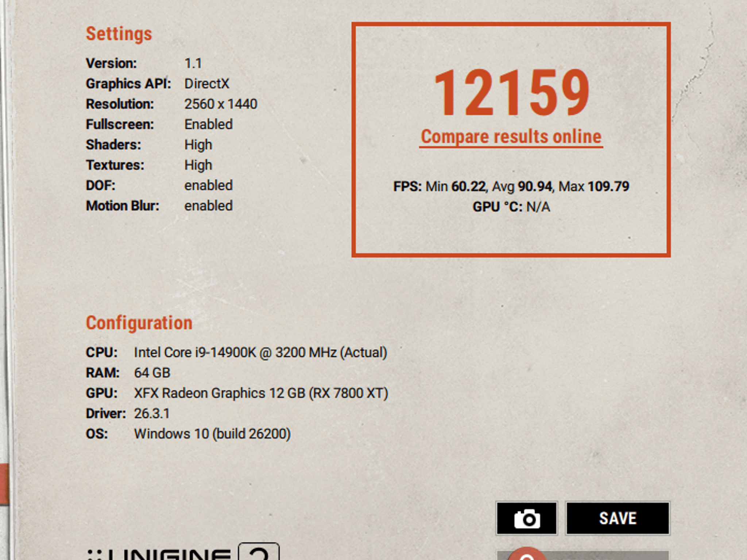Image resolution: width=747 pixels, height=560 pixels.
Task: Click the CPU: label
Action: coord(102,353)
